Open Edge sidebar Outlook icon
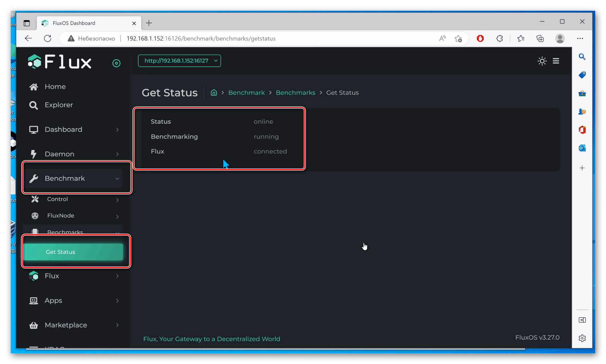606x364 pixels. click(x=582, y=148)
